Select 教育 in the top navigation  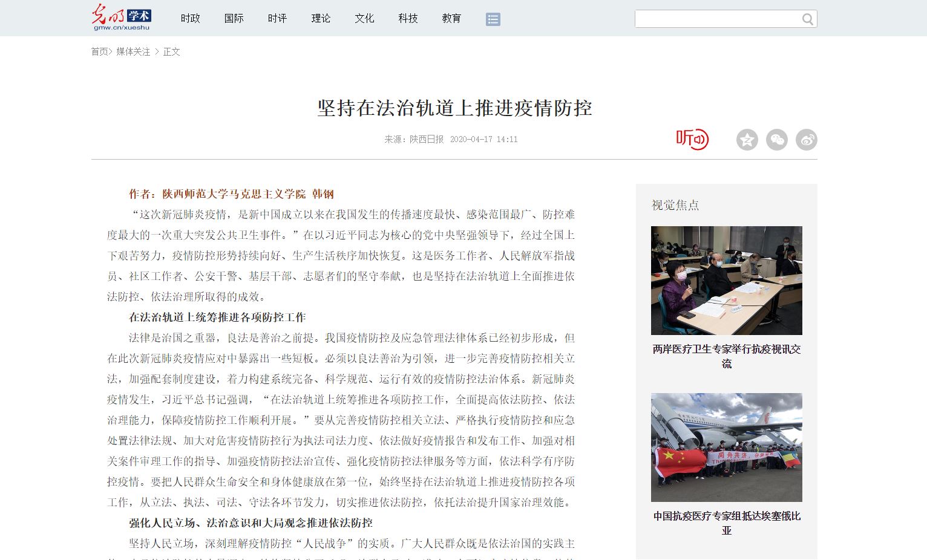[x=451, y=19]
